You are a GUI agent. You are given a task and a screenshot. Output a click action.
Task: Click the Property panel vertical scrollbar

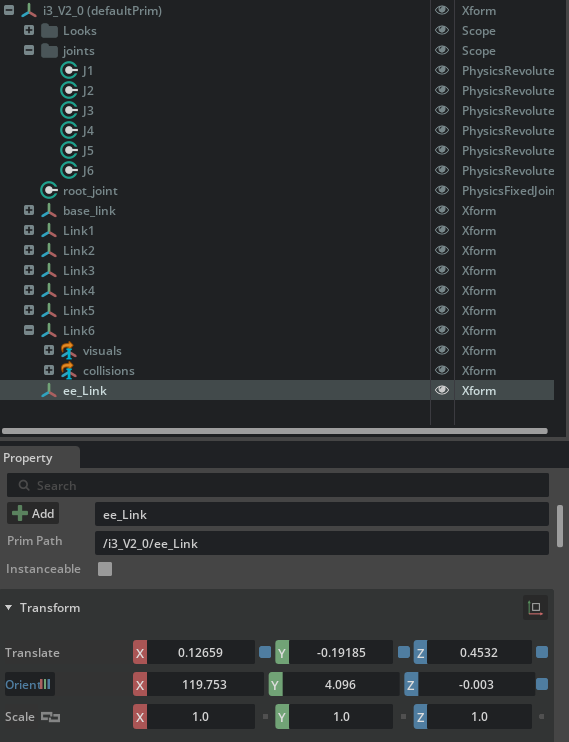[560, 526]
